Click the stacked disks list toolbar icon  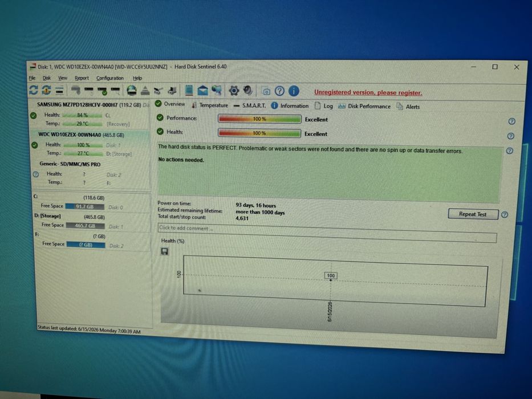pyautogui.click(x=60, y=90)
